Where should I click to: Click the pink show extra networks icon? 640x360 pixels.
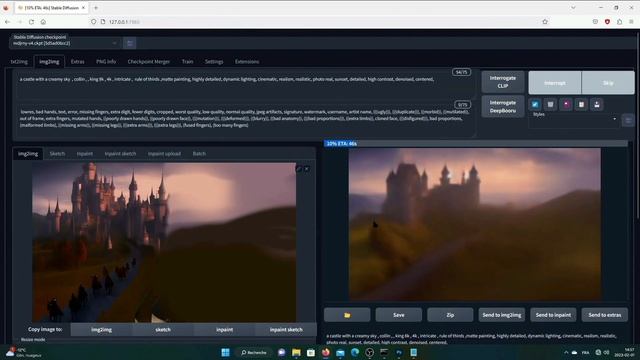pyautogui.click(x=566, y=104)
